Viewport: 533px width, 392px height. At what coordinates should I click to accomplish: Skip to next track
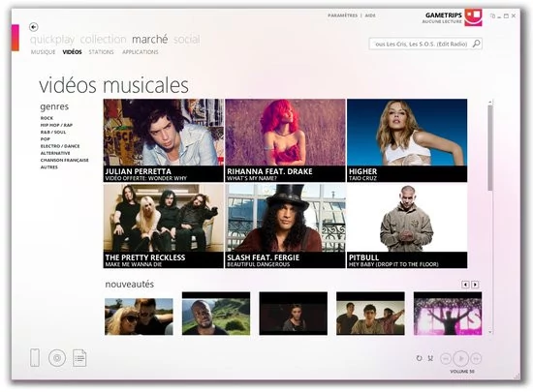click(x=476, y=358)
